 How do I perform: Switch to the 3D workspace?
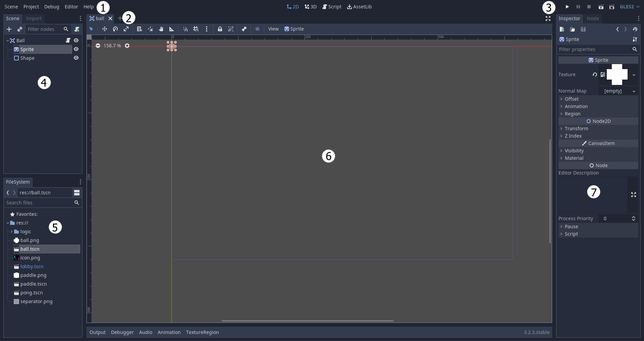click(310, 7)
